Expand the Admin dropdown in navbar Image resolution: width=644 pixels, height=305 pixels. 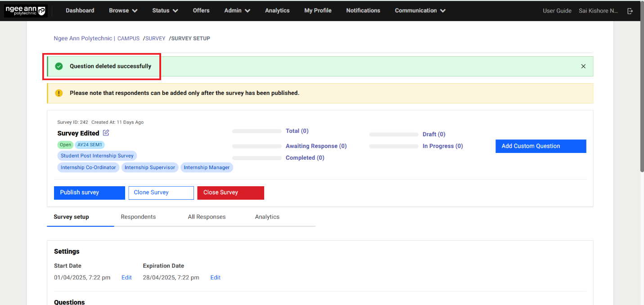coord(237,10)
